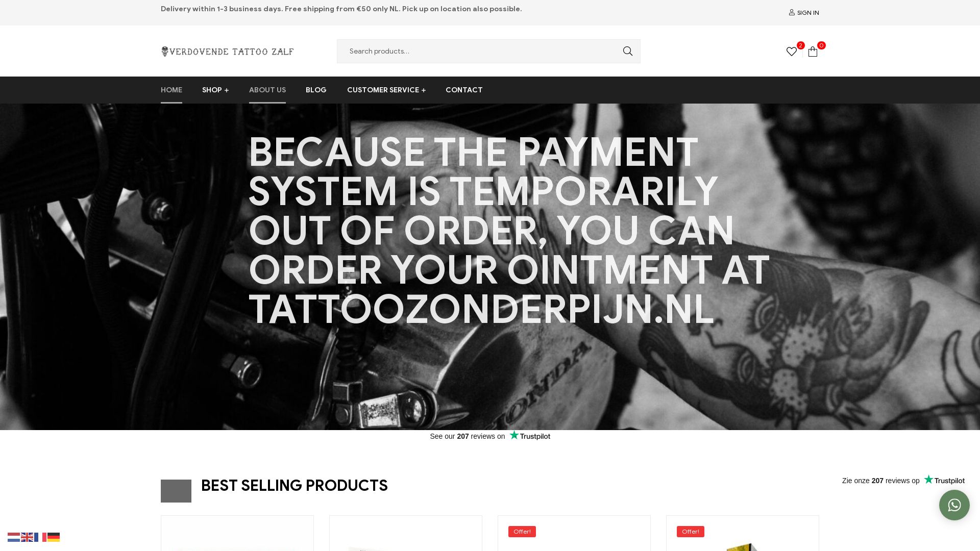Select the German flag language
980x551 pixels.
click(x=54, y=537)
